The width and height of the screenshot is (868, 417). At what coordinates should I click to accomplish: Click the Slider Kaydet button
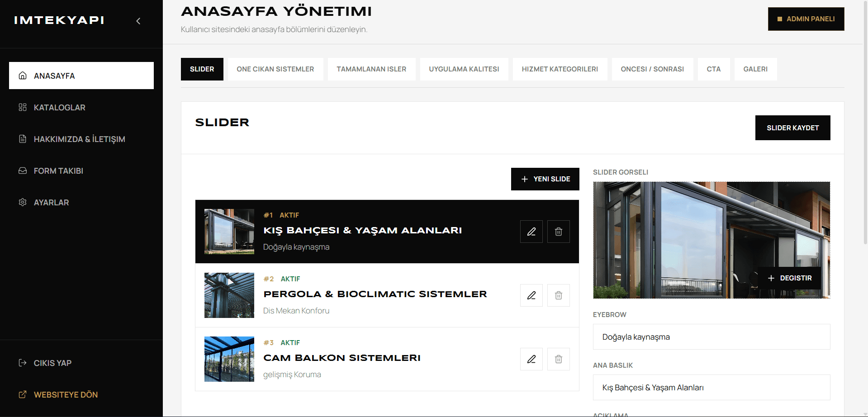pyautogui.click(x=793, y=128)
